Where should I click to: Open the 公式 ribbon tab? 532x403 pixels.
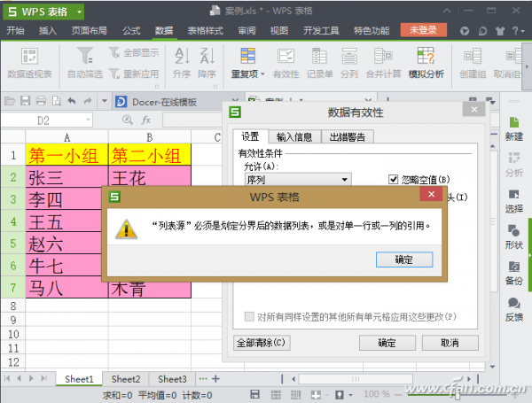point(131,31)
